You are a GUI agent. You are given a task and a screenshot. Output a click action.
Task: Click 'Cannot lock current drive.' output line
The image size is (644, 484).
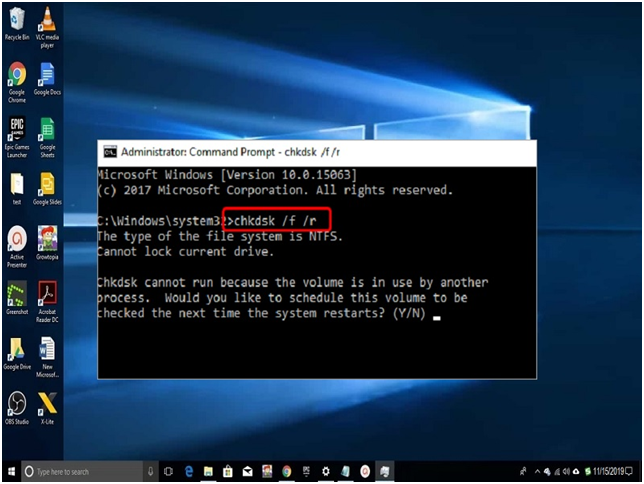186,251
